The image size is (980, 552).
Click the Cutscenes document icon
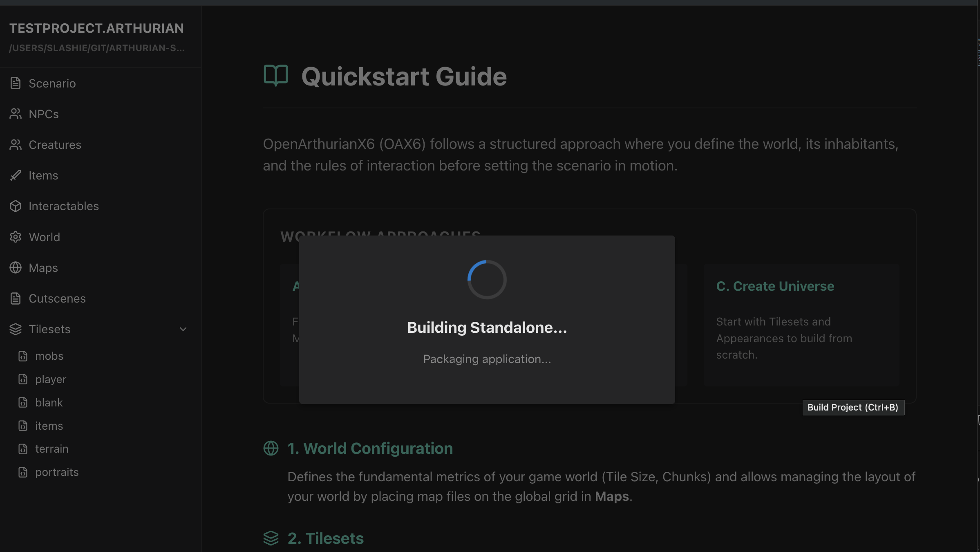[16, 298]
